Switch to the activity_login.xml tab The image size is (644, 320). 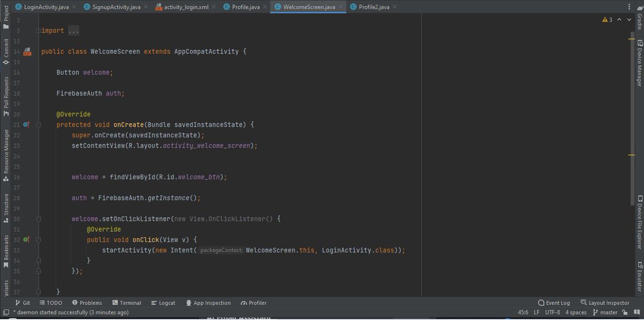185,7
